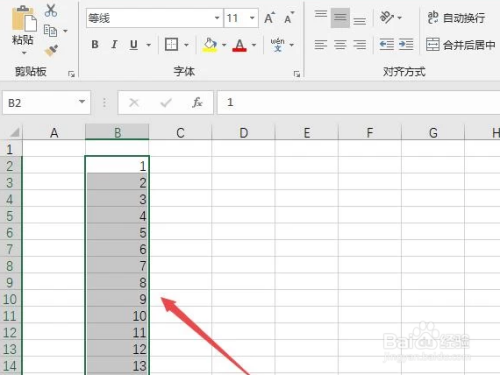The width and height of the screenshot is (500, 375).
Task: Increase font size with larger A
Action: [269, 18]
